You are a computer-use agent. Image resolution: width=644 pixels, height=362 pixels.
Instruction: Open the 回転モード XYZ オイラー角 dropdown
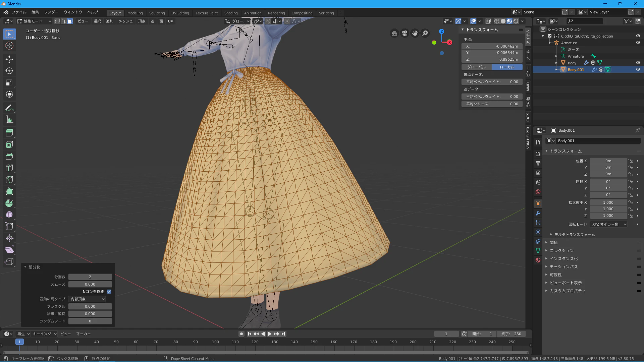pos(609,224)
